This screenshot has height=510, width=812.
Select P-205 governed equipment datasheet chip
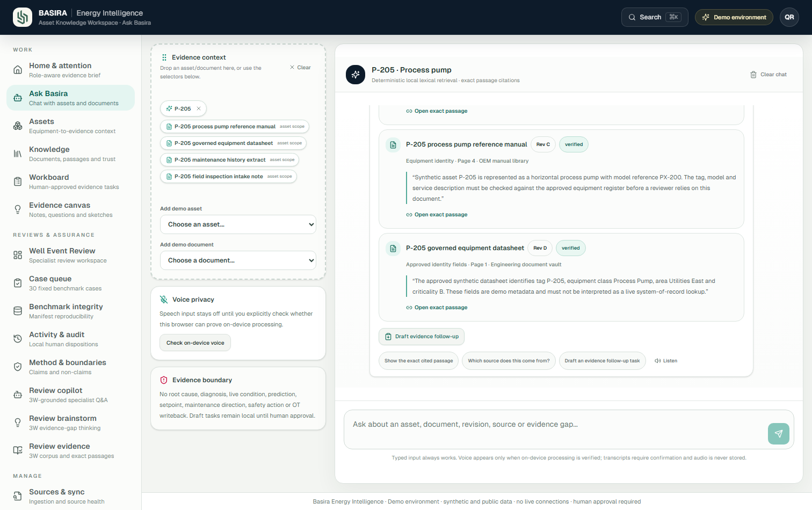point(233,143)
